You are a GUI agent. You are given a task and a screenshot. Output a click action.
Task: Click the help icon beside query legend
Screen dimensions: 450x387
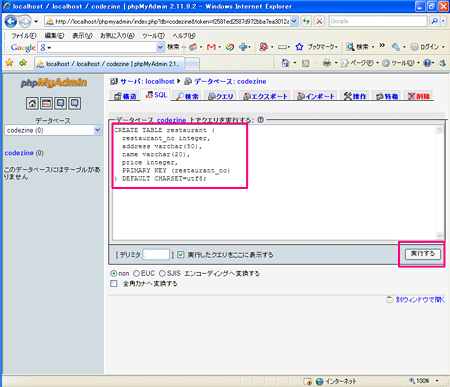261,120
